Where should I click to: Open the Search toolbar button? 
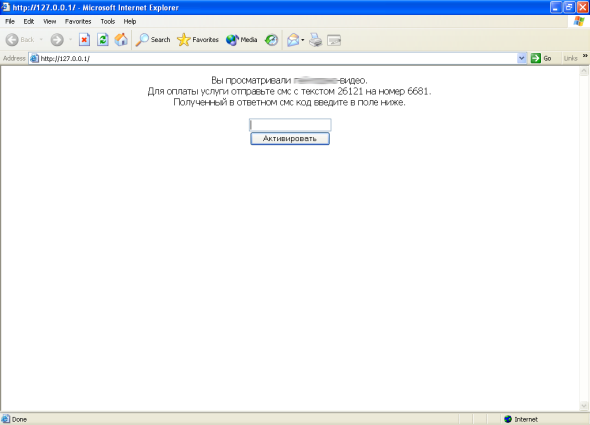[x=153, y=40]
